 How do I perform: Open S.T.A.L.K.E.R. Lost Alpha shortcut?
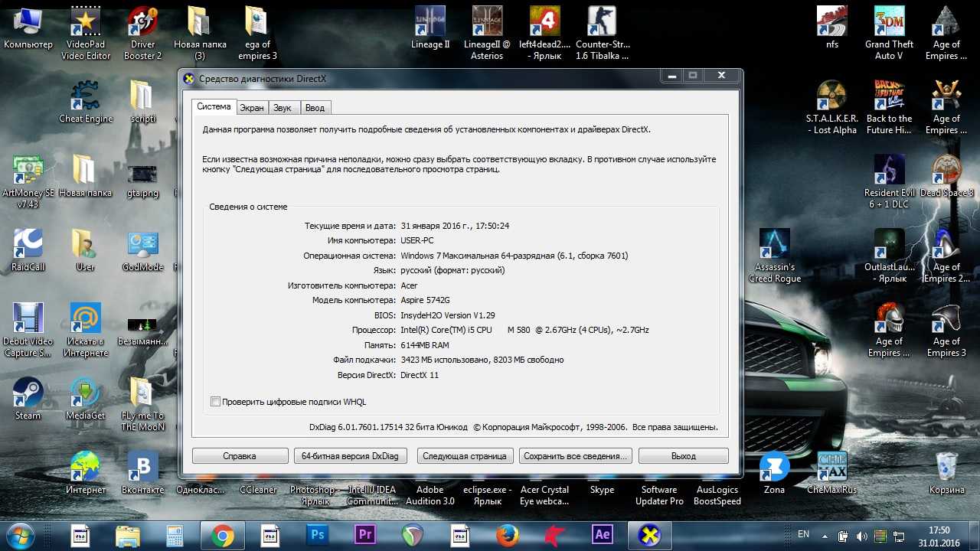pos(831,107)
